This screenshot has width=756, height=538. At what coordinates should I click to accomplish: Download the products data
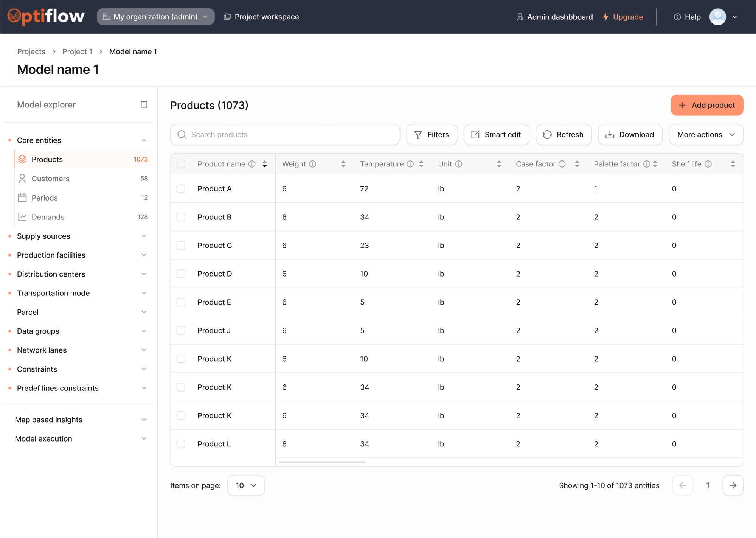630,134
